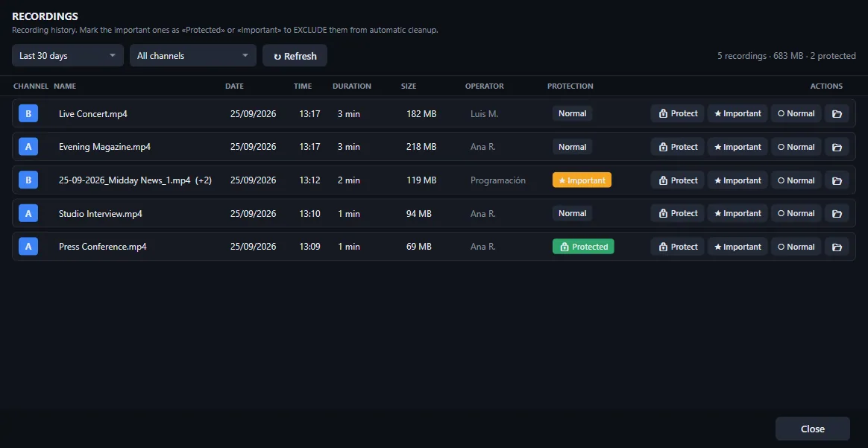Click the 94 MB size value
This screenshot has height=448, width=868.
tap(419, 213)
